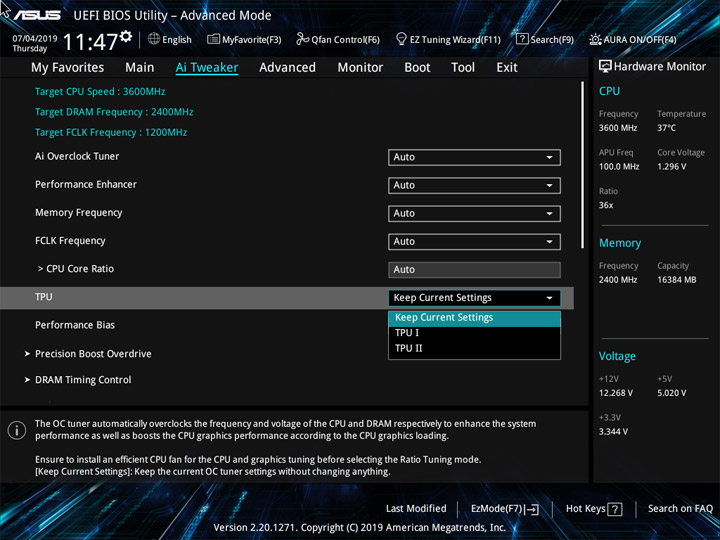Open the Boot tab

point(417,68)
